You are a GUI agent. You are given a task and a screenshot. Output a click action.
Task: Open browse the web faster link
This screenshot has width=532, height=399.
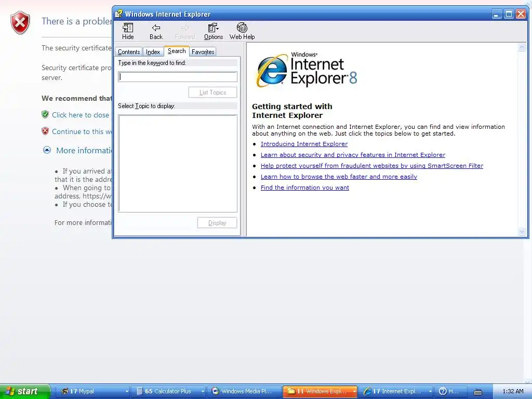(x=339, y=177)
